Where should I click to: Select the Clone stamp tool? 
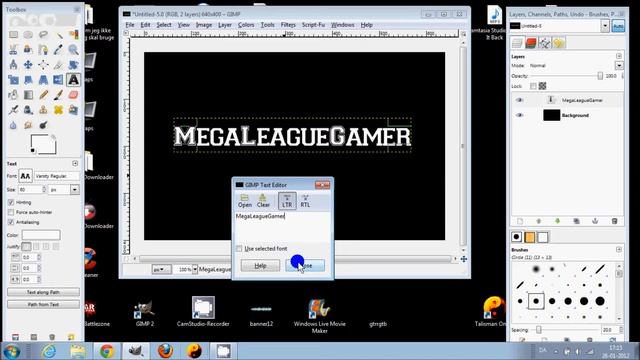(43, 110)
